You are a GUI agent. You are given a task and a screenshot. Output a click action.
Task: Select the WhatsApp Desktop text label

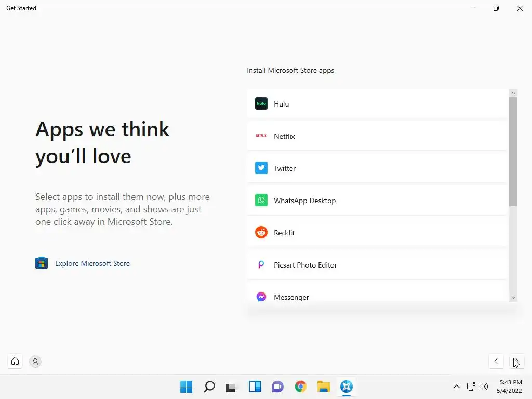(304, 201)
